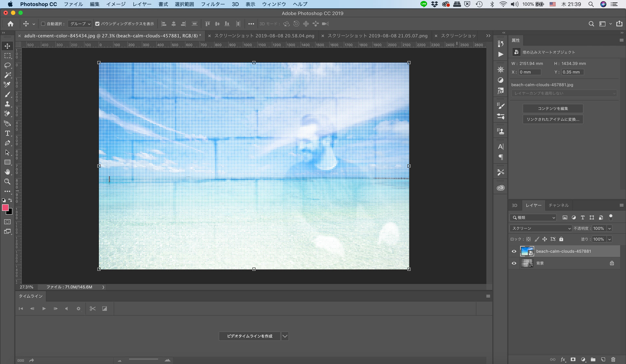626x364 pixels.
Task: Select the Clone Stamp tool
Action: pyautogui.click(x=7, y=104)
